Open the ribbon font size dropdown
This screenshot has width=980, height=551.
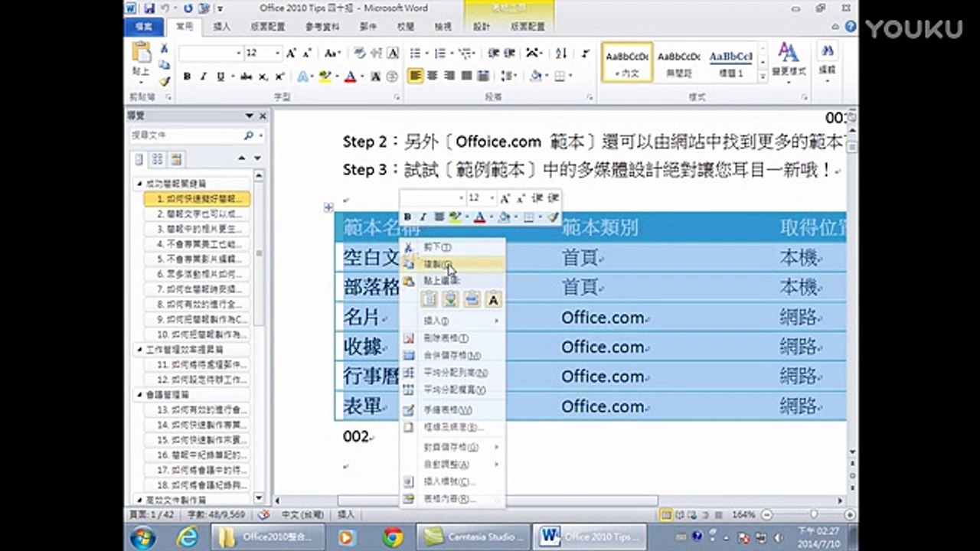(277, 54)
